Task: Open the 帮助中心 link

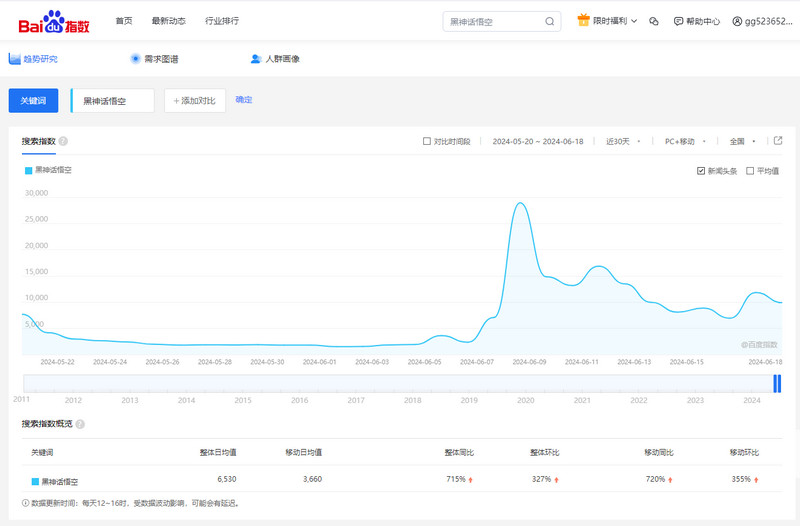Action: 703,21
